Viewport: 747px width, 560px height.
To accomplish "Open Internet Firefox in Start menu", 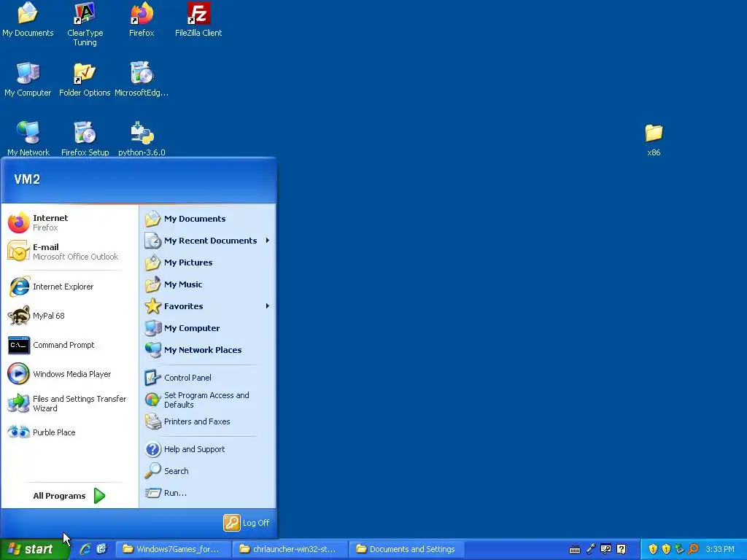I will (x=69, y=222).
